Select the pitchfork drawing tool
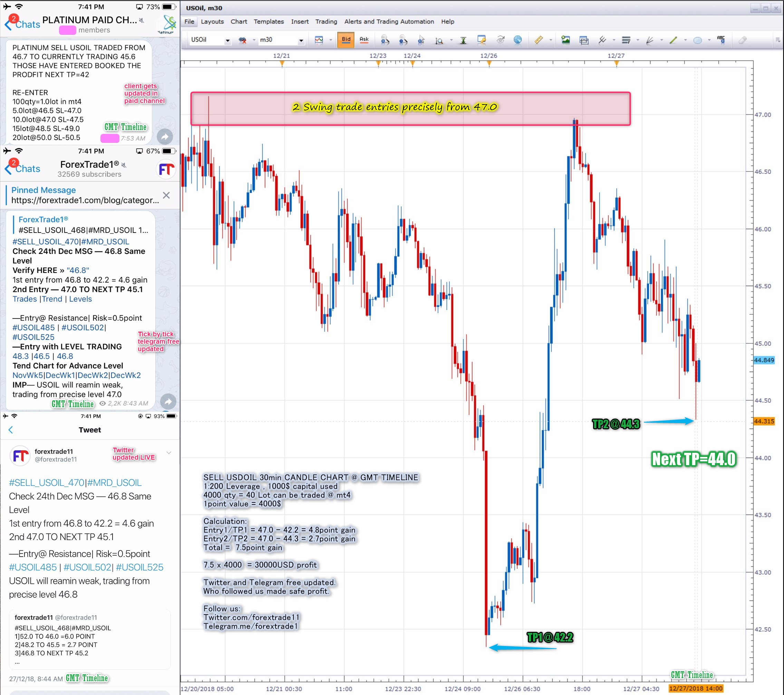 pyautogui.click(x=602, y=40)
